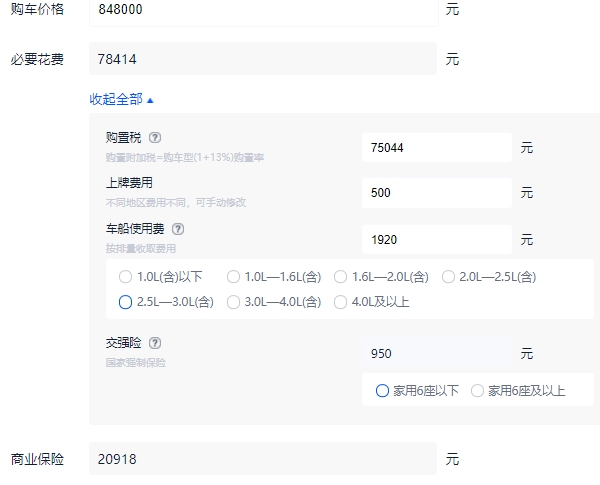Click the 商业保险 field showing 20918
The image size is (600, 485).
pos(263,459)
